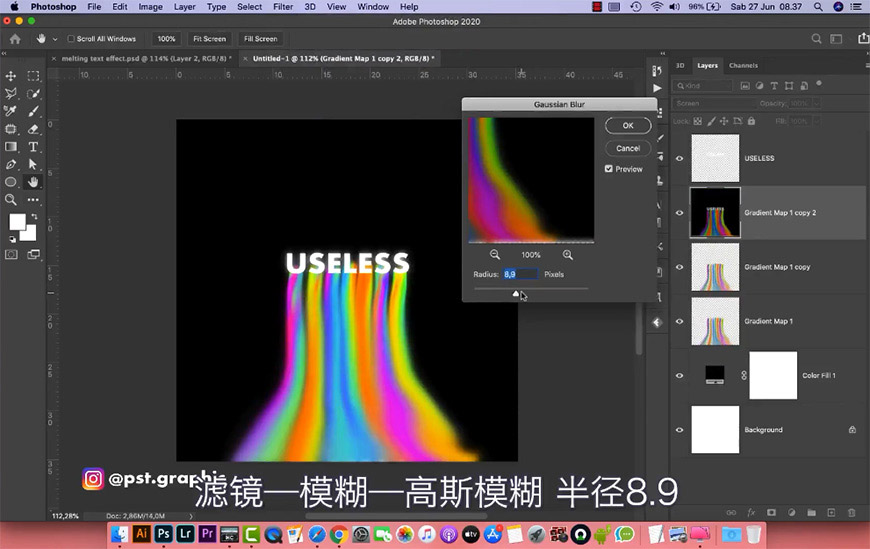Enable Scroll All Windows checkbox

tap(71, 39)
